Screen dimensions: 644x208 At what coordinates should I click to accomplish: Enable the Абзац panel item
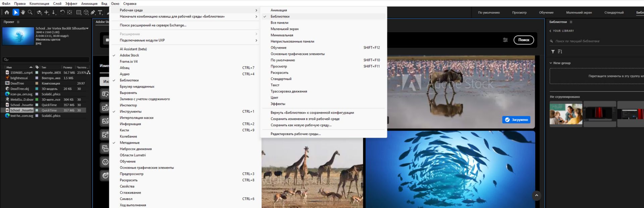click(x=124, y=68)
